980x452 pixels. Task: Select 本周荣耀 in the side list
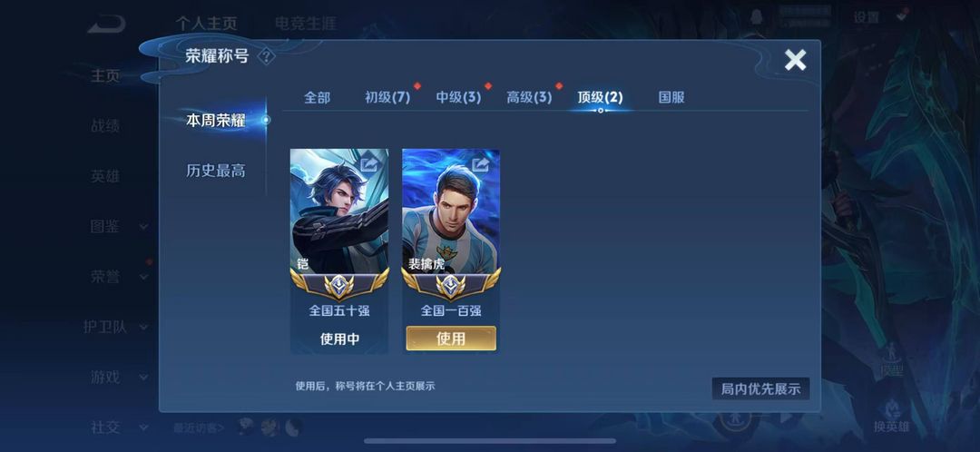point(216,121)
